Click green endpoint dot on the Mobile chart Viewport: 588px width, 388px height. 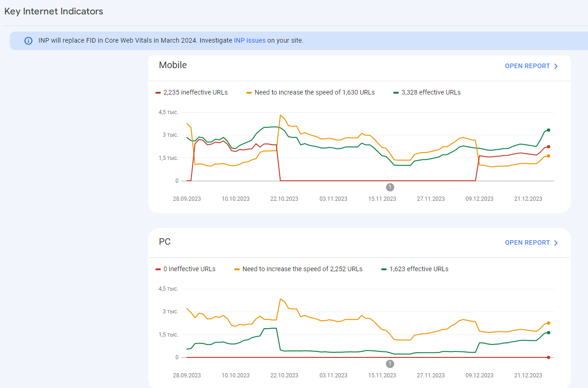[549, 130]
